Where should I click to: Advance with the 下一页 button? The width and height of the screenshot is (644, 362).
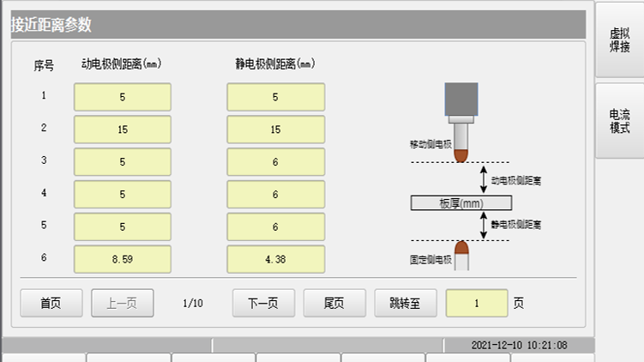coord(263,303)
